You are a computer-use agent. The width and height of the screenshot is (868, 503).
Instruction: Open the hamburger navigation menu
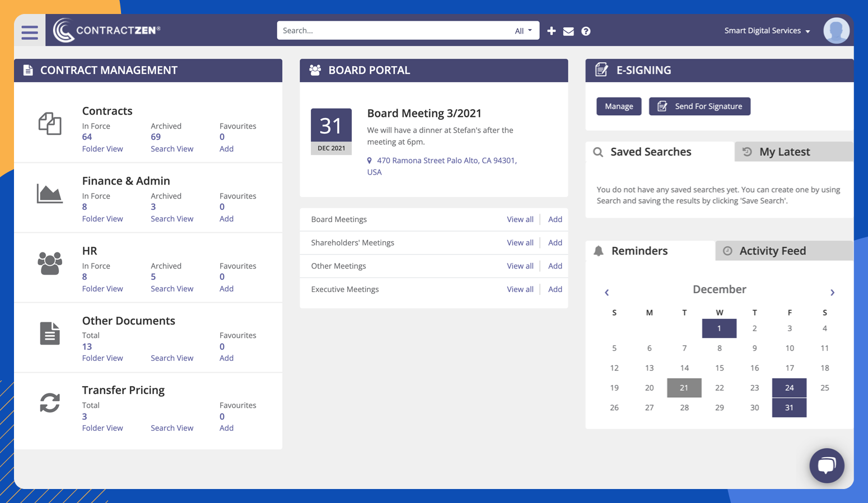(29, 32)
